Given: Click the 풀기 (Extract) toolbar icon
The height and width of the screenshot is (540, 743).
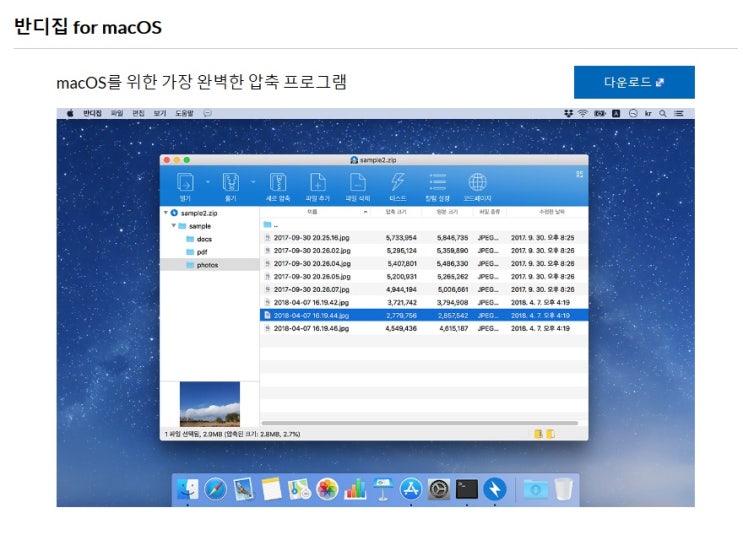Looking at the screenshot, I should pyautogui.click(x=231, y=182).
